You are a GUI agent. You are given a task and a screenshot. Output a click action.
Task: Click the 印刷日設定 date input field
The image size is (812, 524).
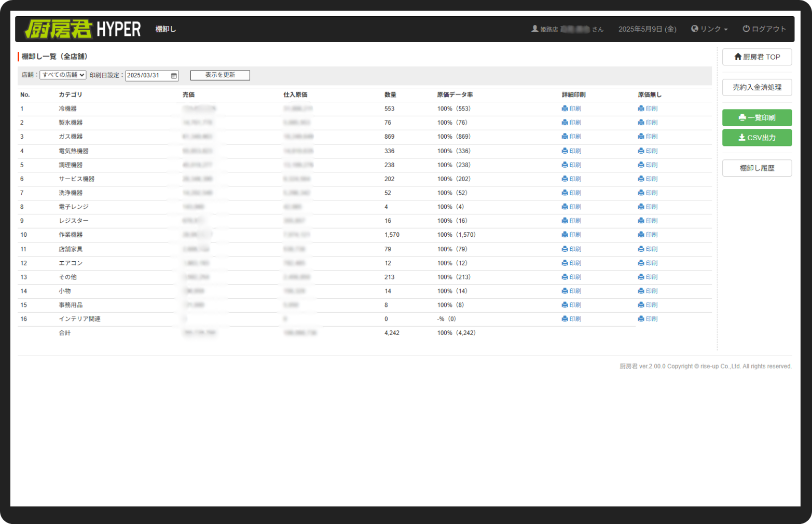tap(147, 76)
